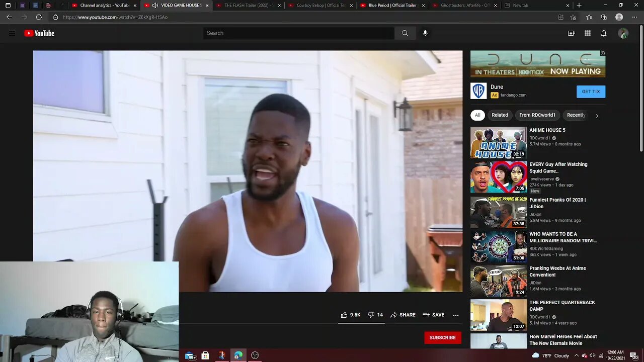Open the YouTube guide hamburger menu
Viewport: 644px width, 362px height.
tap(12, 33)
